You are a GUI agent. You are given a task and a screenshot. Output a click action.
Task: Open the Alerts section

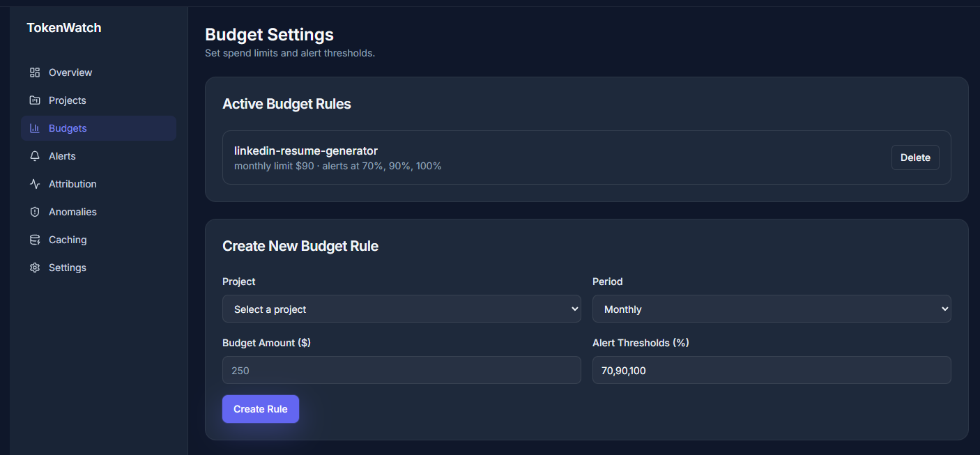[98, 156]
